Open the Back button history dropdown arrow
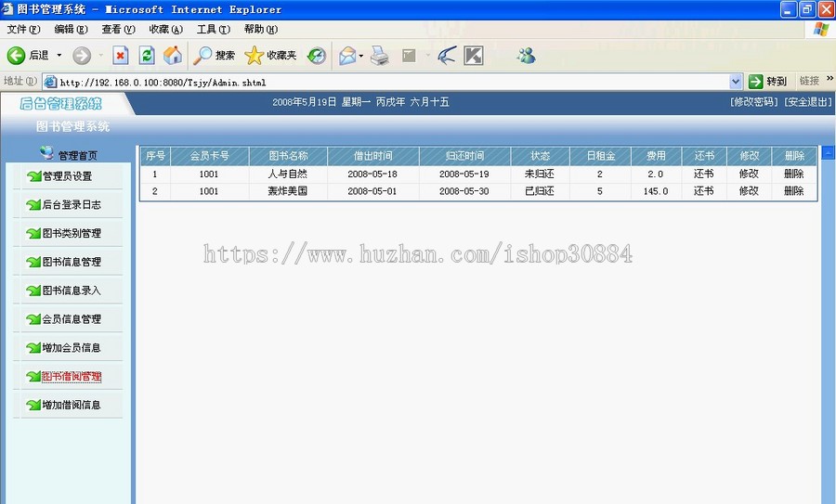The height and width of the screenshot is (504, 836). click(59, 56)
